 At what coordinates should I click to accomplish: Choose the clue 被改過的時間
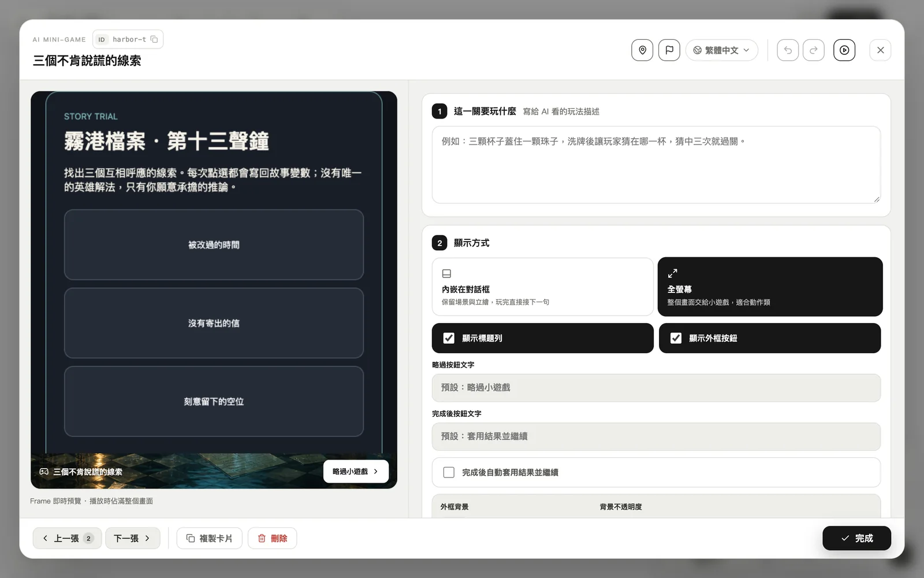[214, 244]
